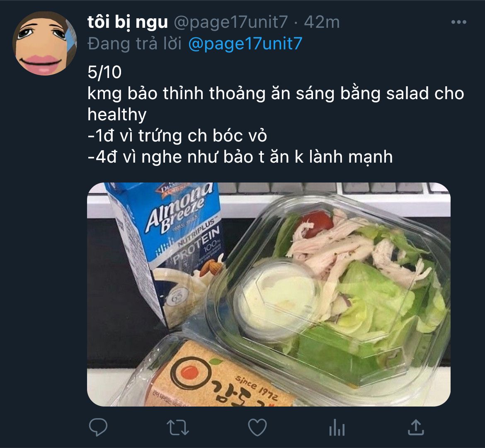This screenshot has width=485, height=448.
Task: Click the Đang trả lời label
Action: [135, 44]
